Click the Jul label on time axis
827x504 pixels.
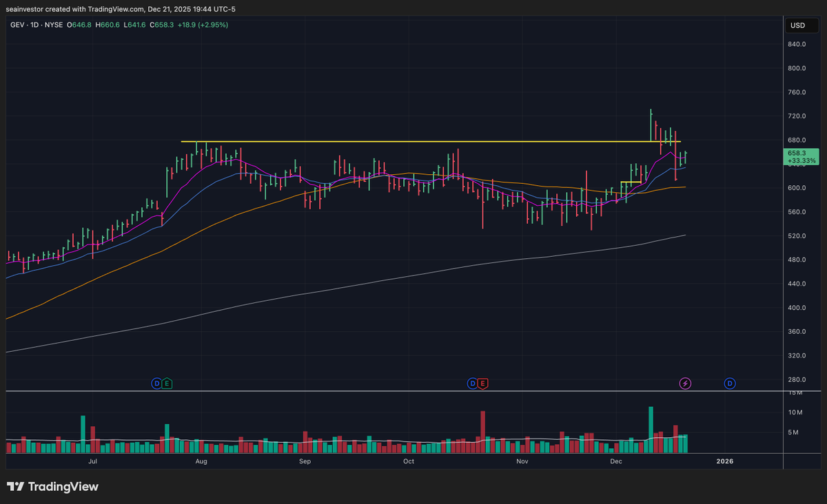click(92, 461)
